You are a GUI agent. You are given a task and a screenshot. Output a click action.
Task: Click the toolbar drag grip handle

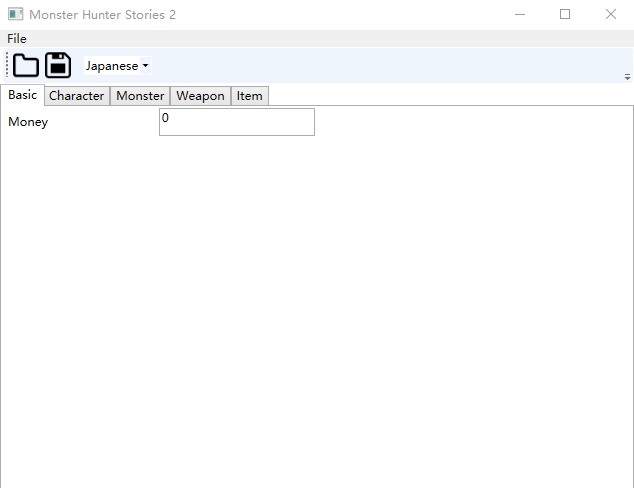click(x=7, y=65)
